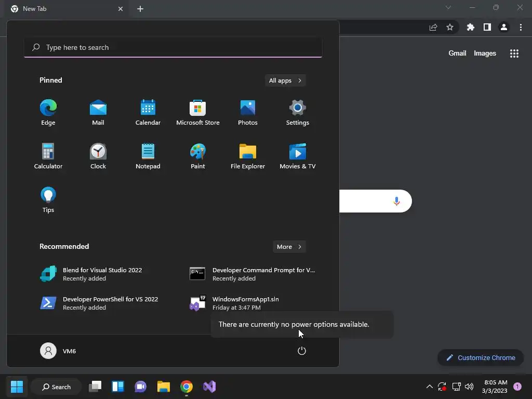Open the volume speaker tray icon
Image resolution: width=532 pixels, height=399 pixels.
point(469,387)
